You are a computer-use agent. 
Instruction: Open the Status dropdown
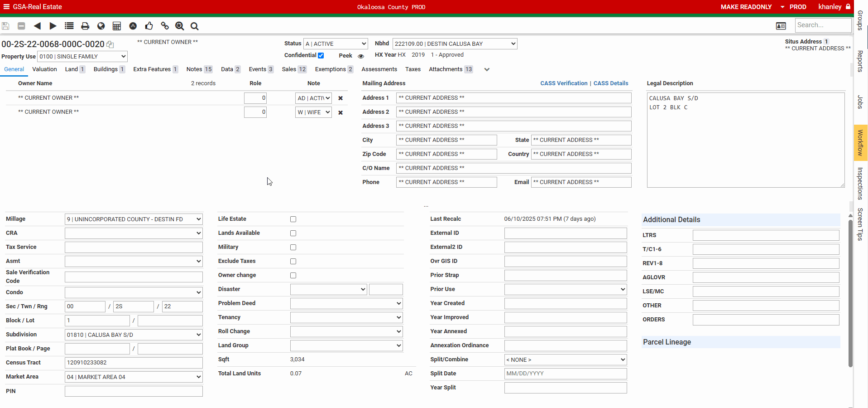pos(336,44)
